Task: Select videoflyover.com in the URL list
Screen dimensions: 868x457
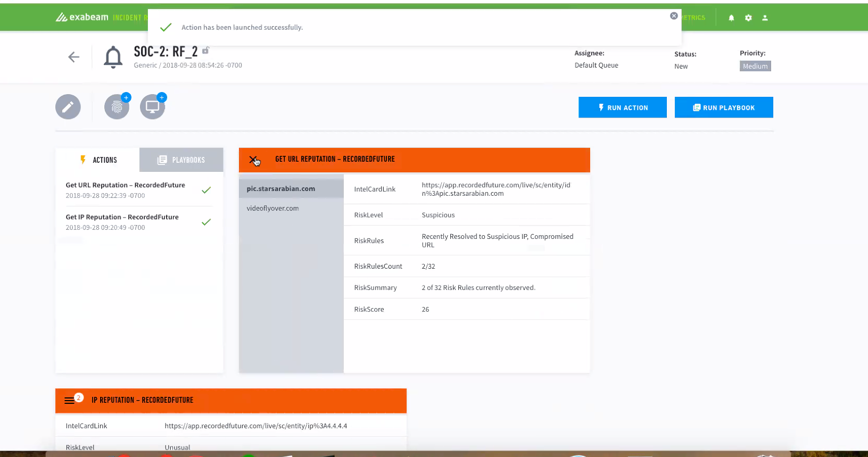Action: coord(272,209)
